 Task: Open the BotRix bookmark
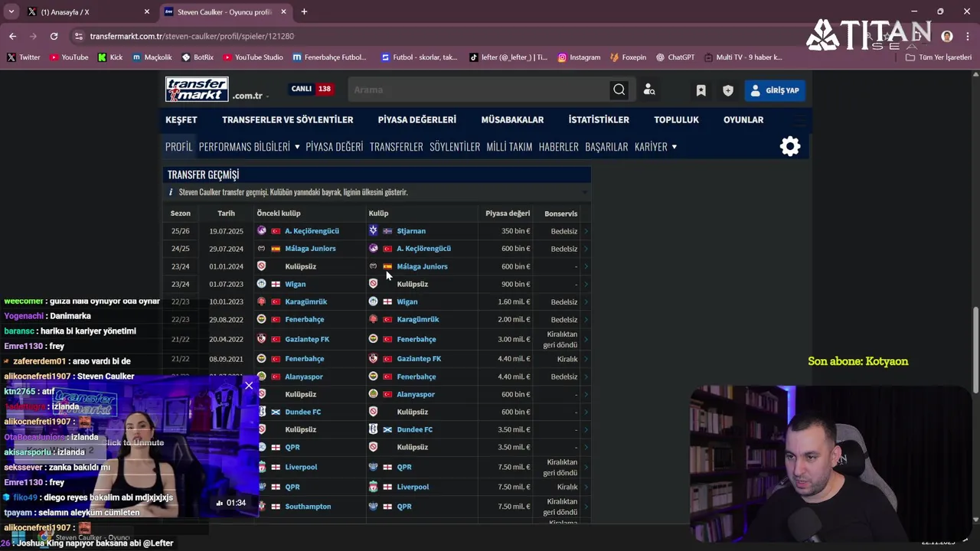coord(198,57)
